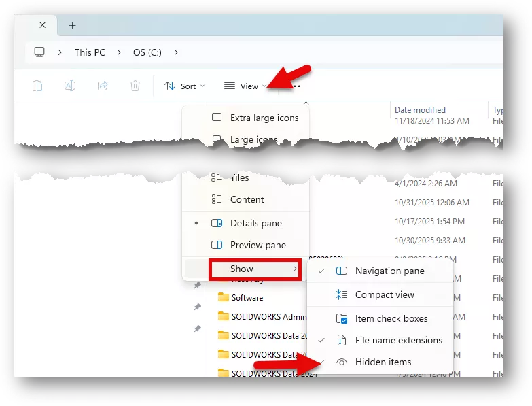Screen dimensions: 532x406
Task: Collapse the column header with up chevron
Action: click(x=306, y=103)
